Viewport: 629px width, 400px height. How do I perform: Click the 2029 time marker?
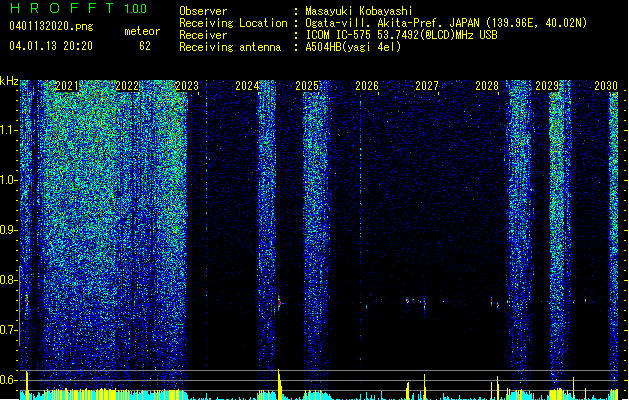(x=547, y=86)
